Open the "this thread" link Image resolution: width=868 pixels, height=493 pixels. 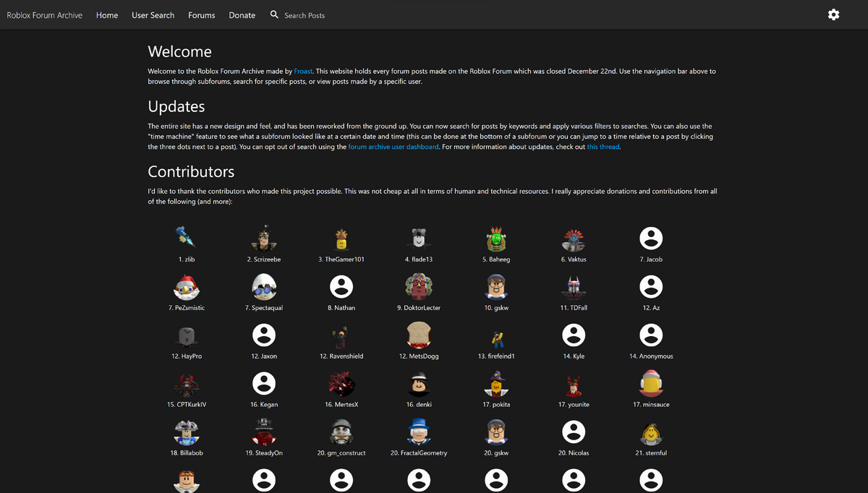coord(603,146)
